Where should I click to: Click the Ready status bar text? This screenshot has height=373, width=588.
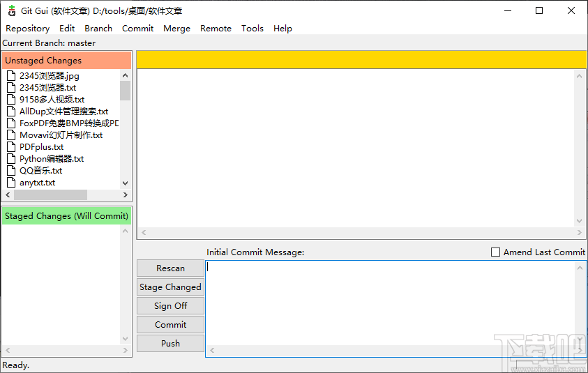(16, 365)
